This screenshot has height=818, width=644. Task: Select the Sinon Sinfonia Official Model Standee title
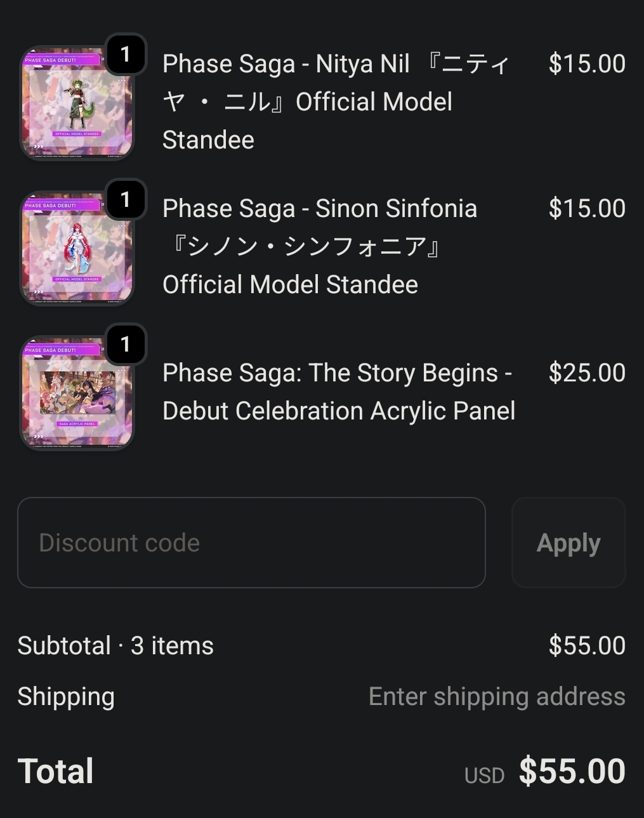pyautogui.click(x=320, y=246)
